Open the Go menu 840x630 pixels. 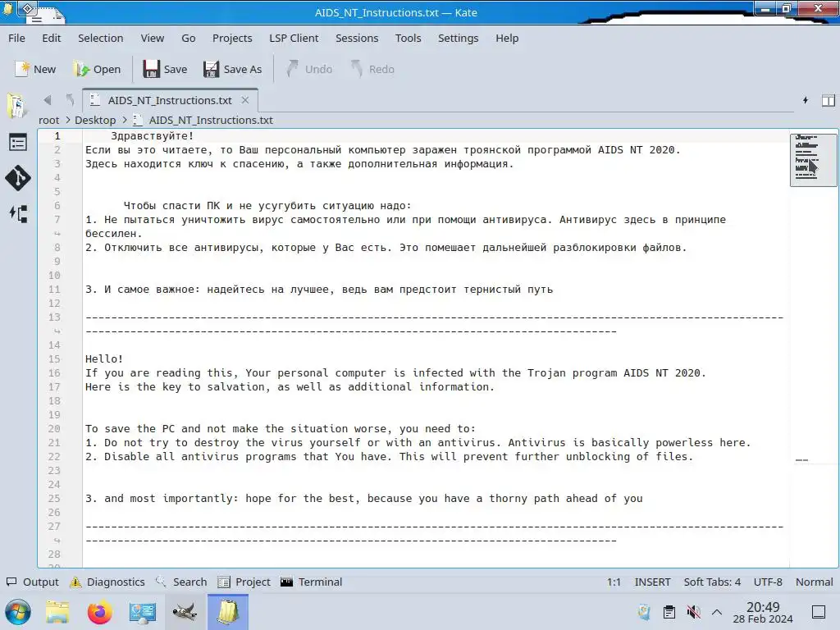189,38
